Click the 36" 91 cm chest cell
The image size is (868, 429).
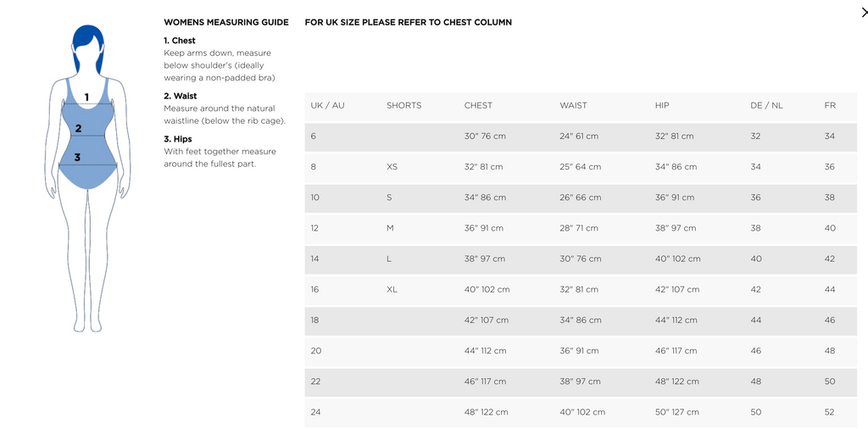pos(484,228)
